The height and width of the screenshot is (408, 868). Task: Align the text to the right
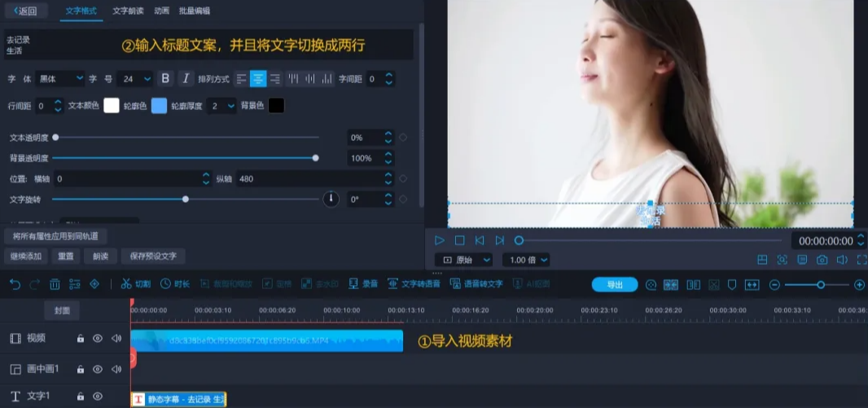275,79
